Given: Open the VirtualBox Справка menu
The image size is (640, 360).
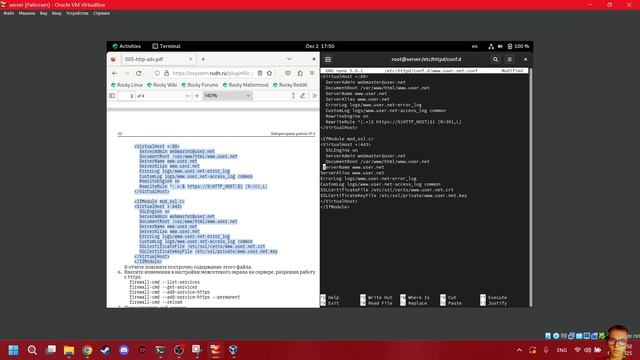Looking at the screenshot, I should click(101, 13).
